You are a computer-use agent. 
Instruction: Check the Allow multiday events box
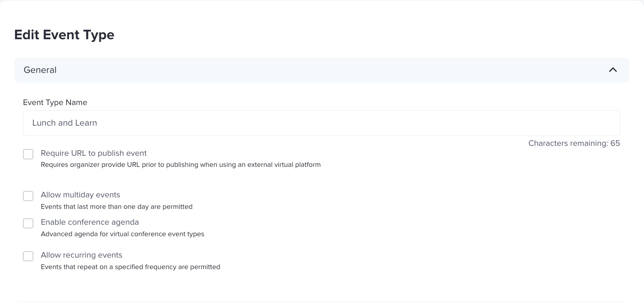(x=28, y=196)
